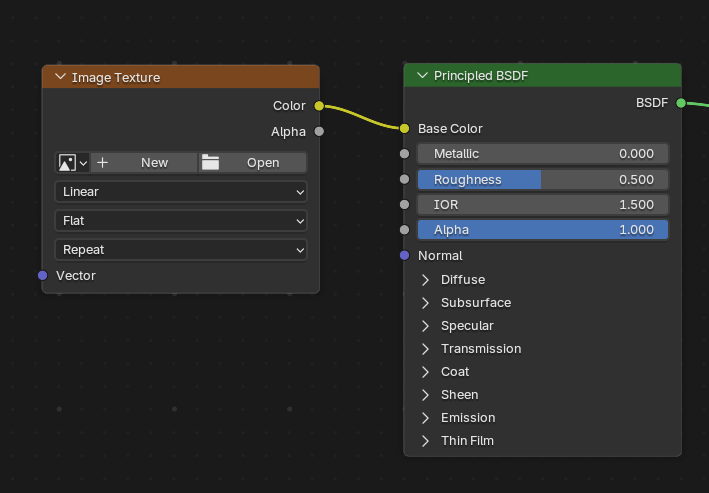Select the Image Texture node title

pyautogui.click(x=116, y=78)
